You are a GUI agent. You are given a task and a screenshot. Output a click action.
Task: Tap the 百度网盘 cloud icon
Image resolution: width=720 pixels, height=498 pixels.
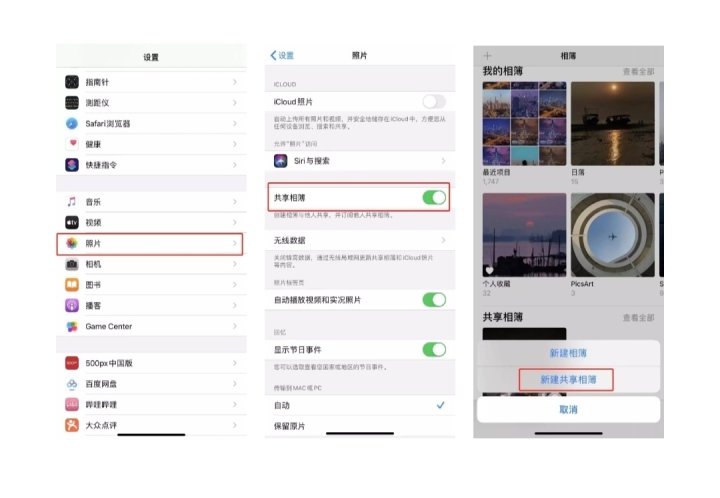(72, 384)
